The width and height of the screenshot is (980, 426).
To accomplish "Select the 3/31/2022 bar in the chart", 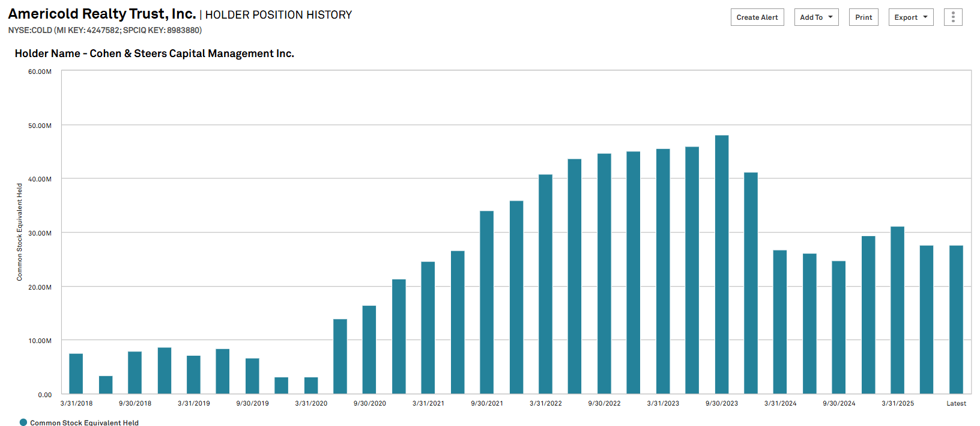I will click(545, 284).
